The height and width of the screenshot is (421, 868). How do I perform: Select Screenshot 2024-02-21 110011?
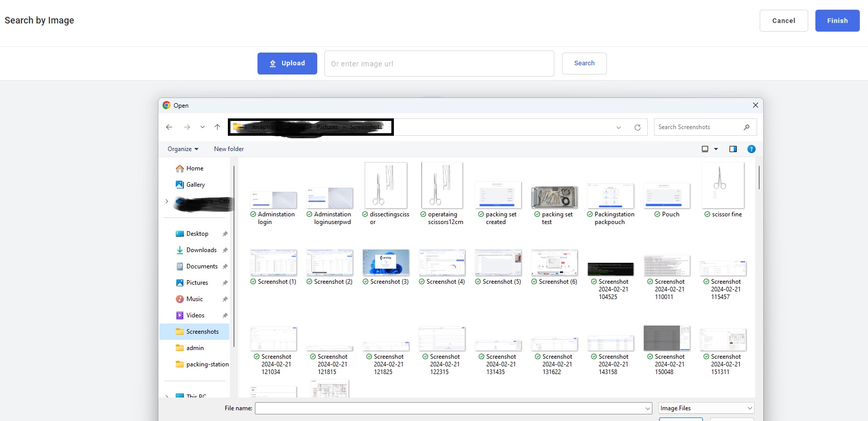[x=667, y=278]
